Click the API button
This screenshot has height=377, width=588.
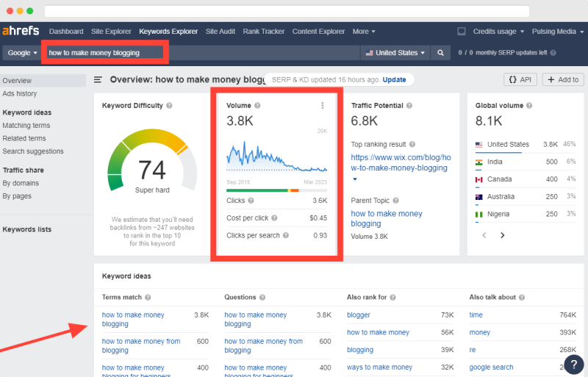520,79
